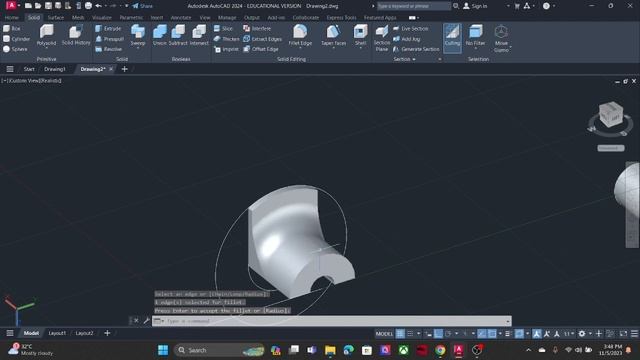Open the Visualize ribbon tab
The image size is (640, 360).
(102, 18)
